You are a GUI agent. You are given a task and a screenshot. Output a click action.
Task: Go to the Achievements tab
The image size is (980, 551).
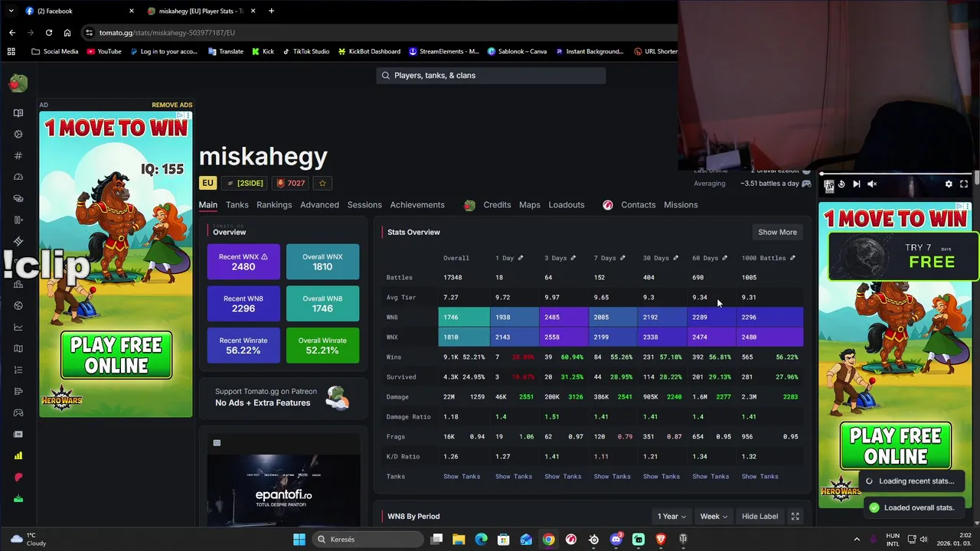coord(417,204)
